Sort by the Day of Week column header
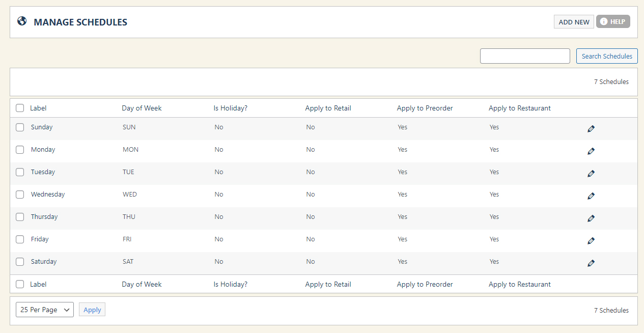This screenshot has width=644, height=333. point(142,108)
